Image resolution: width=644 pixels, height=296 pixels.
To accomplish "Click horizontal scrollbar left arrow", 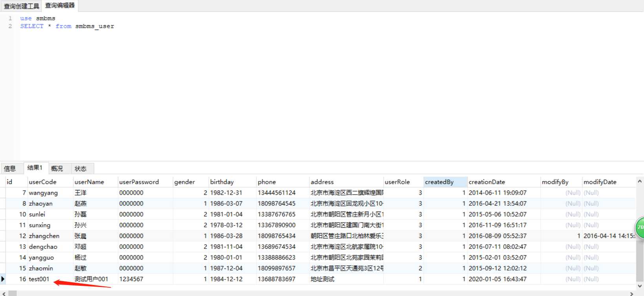I will [x=3, y=293].
